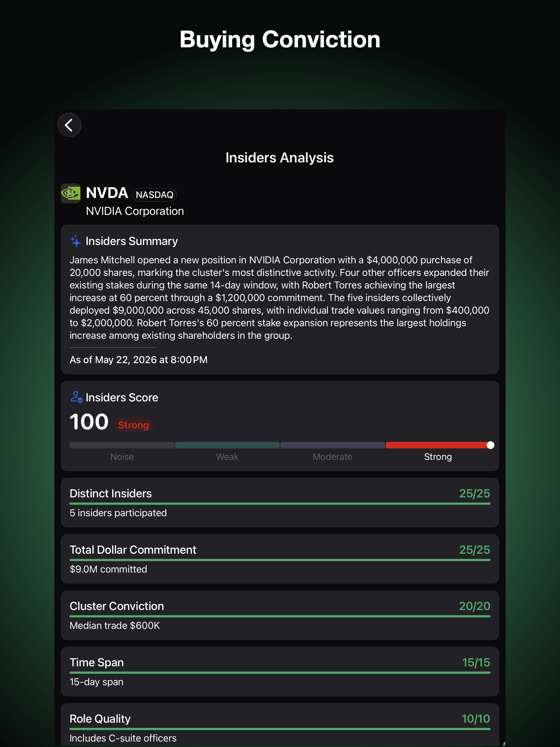
Task: Click the Weak segment of score bar
Action: point(227,445)
